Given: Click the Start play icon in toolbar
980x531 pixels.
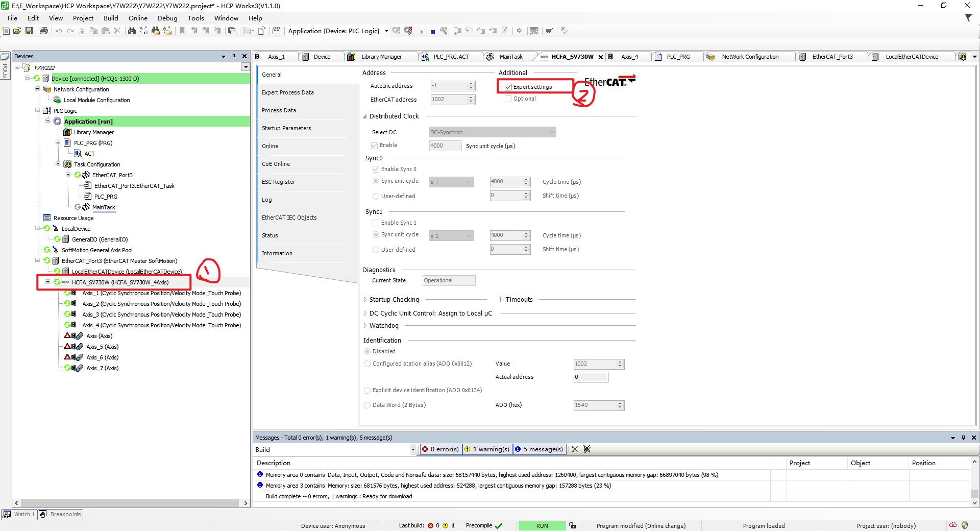Looking at the screenshot, I should tap(422, 31).
